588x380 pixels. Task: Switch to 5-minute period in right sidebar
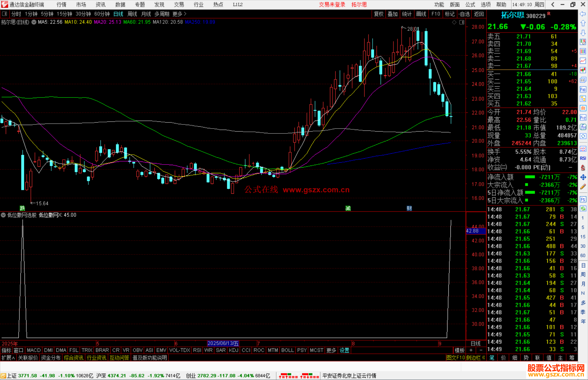[583, 227]
